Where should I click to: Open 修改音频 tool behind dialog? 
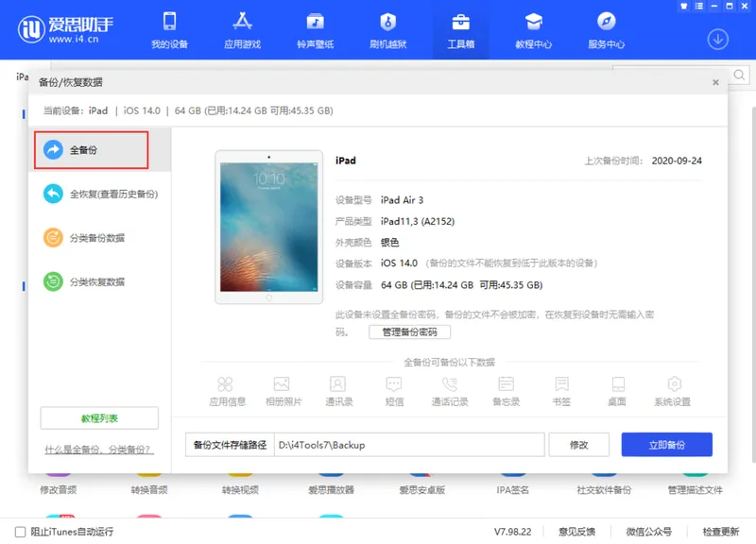59,490
